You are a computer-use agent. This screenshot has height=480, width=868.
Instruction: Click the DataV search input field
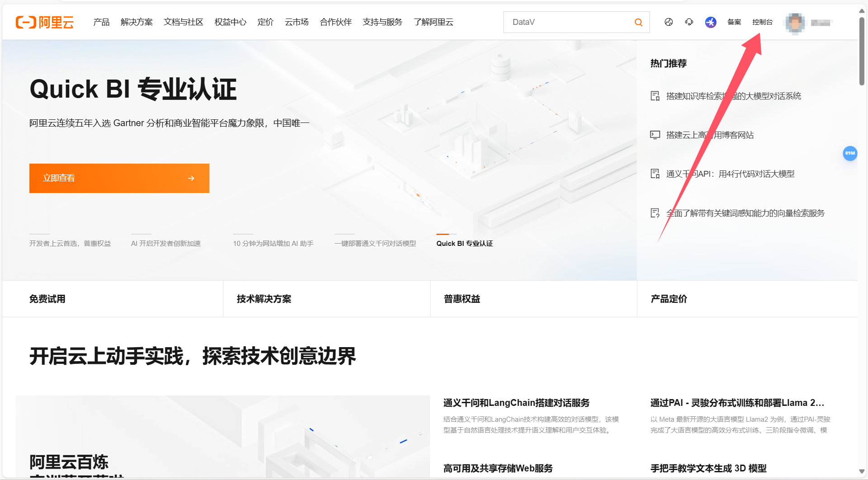point(569,22)
